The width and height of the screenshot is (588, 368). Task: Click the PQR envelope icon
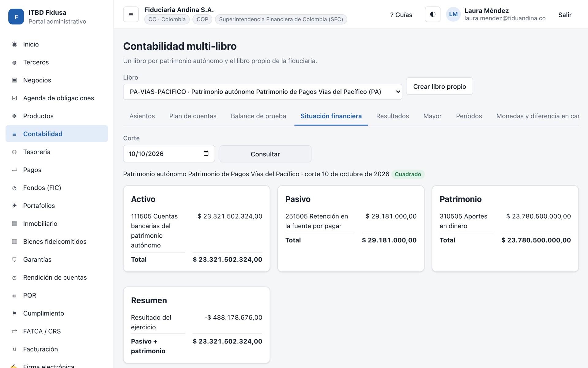tap(14, 295)
